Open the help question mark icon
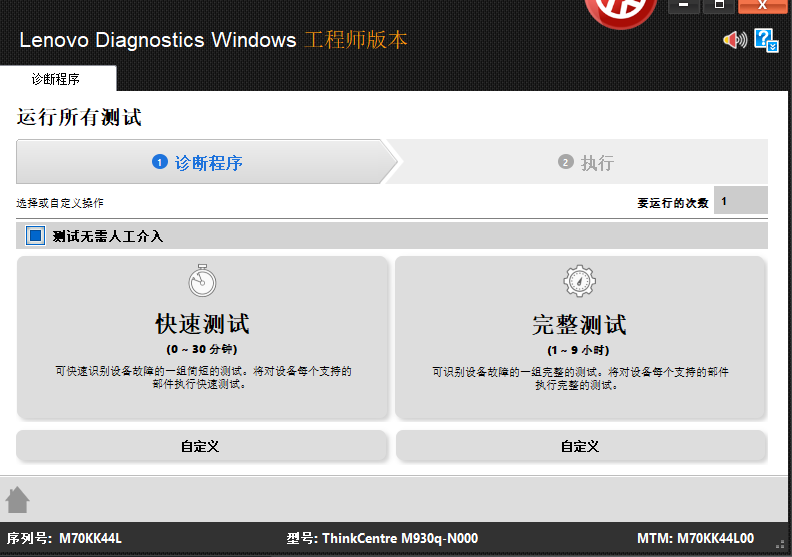The image size is (792, 557). click(x=766, y=40)
